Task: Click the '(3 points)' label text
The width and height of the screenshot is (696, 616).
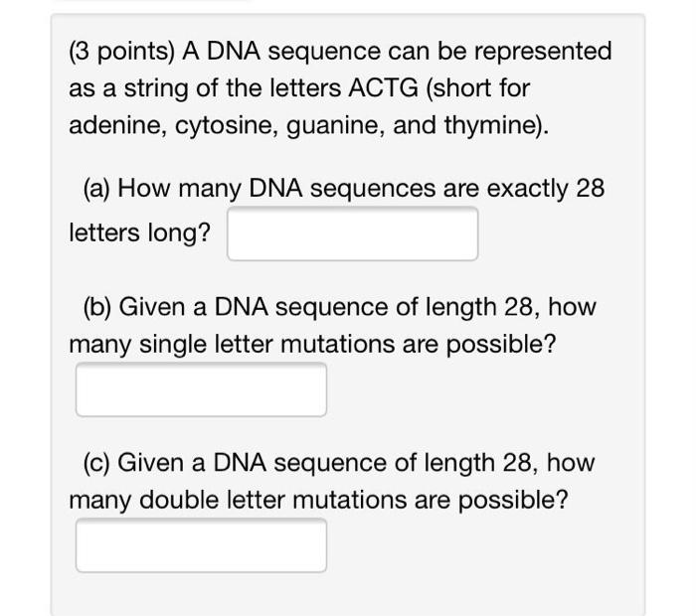Action: [x=121, y=52]
